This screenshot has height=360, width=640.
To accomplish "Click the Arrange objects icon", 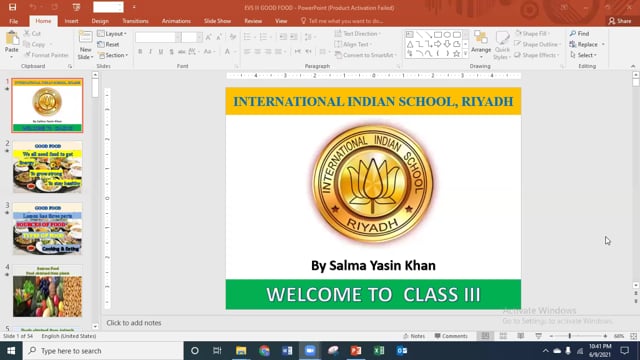I will click(481, 38).
